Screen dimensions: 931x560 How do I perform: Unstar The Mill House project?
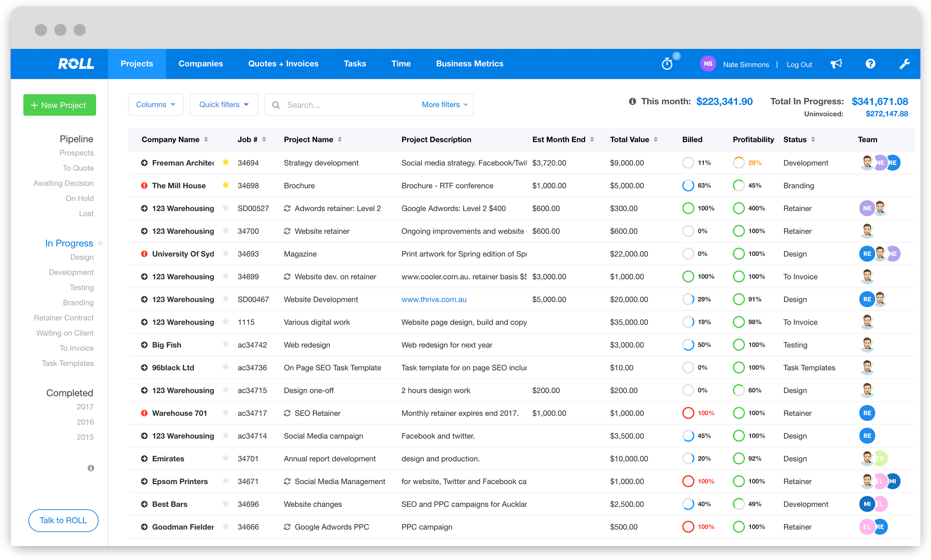tap(226, 185)
